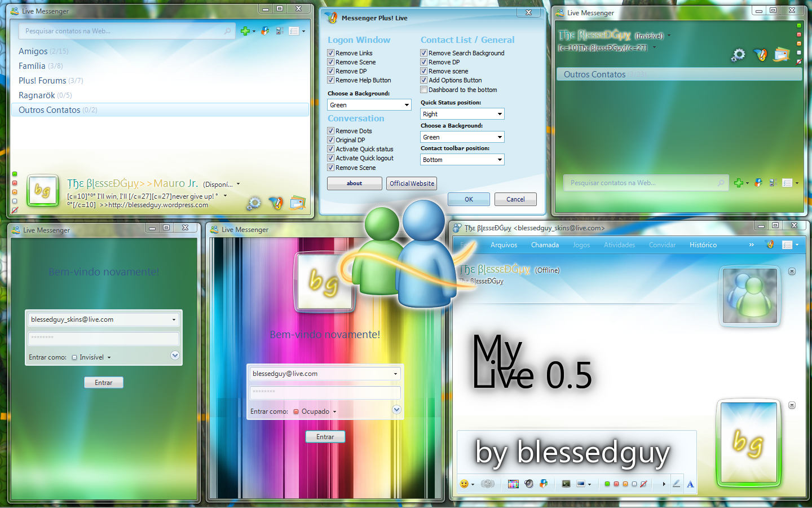Click the terminal command icon in conversation toolbar
Viewport: 812px width, 508px height.
coord(566,484)
